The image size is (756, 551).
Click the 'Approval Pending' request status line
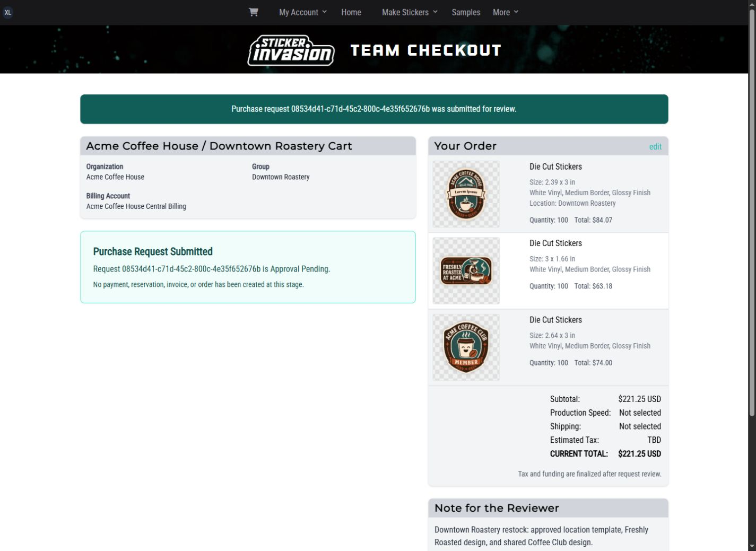pyautogui.click(x=212, y=269)
